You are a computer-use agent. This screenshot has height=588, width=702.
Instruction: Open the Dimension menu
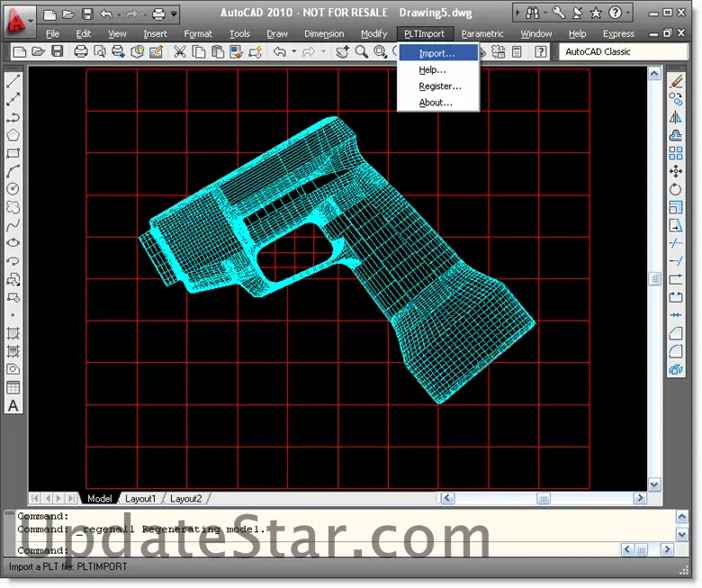324,33
